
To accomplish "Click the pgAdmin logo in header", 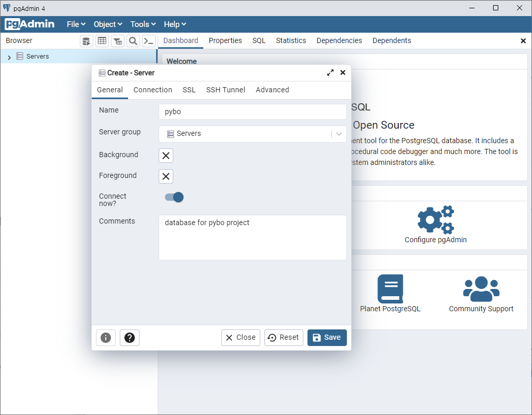I will pyautogui.click(x=30, y=24).
